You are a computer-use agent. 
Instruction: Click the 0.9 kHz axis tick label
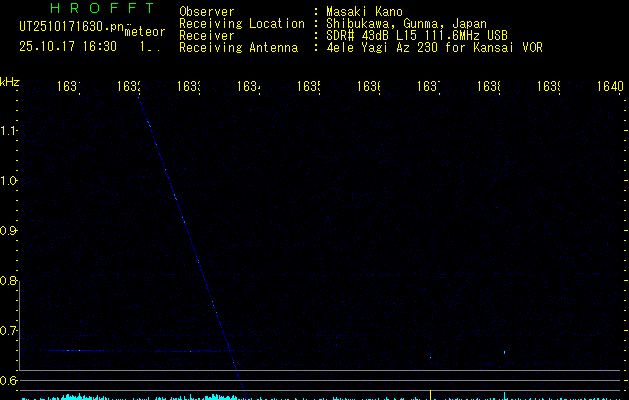(x=8, y=231)
